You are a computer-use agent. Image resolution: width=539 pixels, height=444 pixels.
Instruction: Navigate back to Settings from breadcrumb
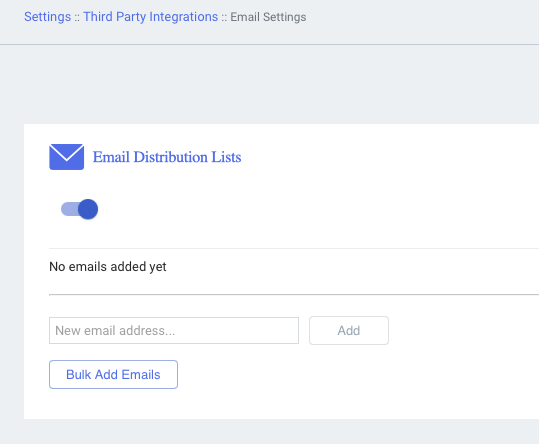47,16
